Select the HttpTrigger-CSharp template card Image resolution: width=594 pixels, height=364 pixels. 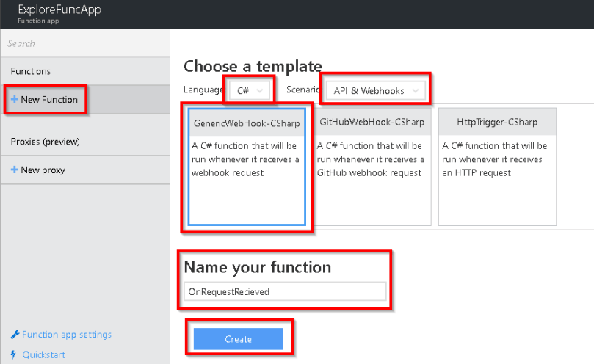click(497, 167)
